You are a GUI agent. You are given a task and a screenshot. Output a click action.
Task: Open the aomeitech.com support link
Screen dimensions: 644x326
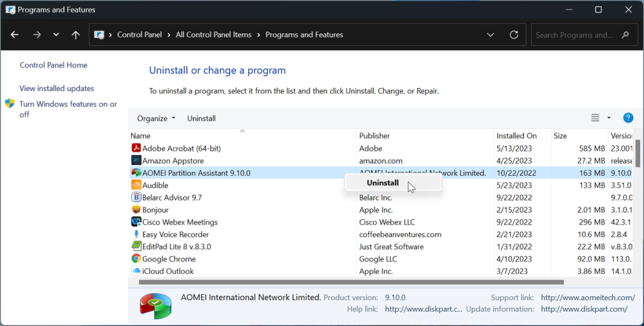pos(588,298)
